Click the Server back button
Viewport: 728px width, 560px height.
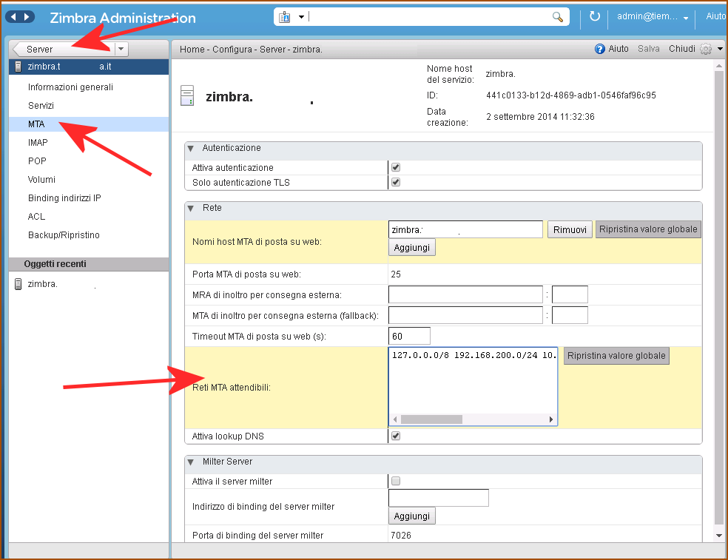point(63,49)
